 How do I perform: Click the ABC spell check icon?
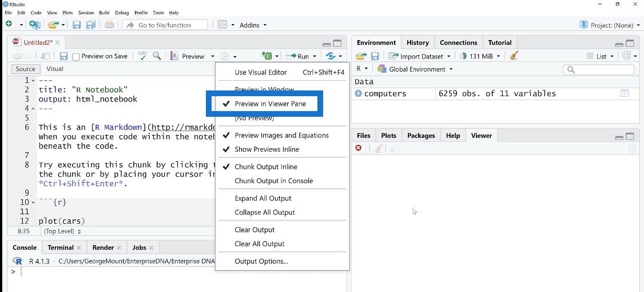click(x=142, y=56)
